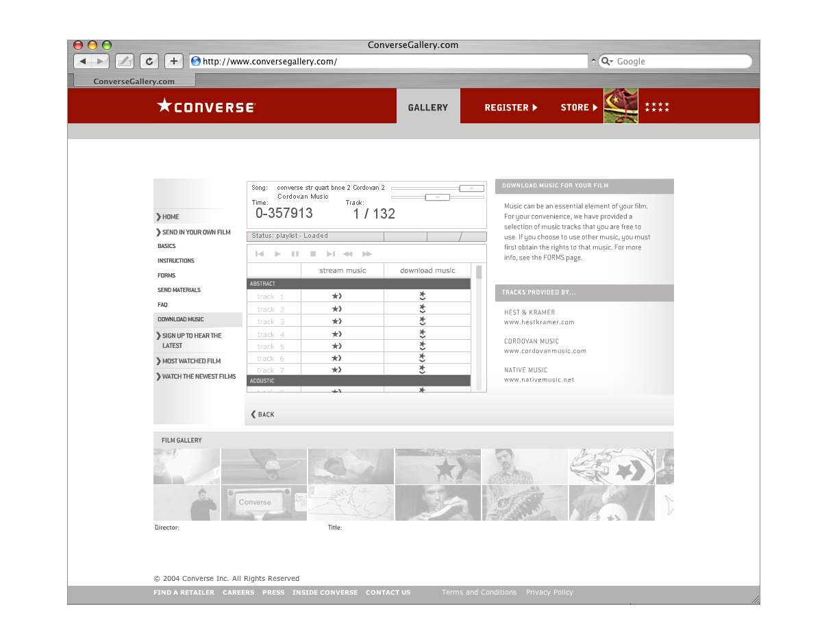This screenshot has width=822, height=644.
Task: Download track 1 using download star icon
Action: 423,296
